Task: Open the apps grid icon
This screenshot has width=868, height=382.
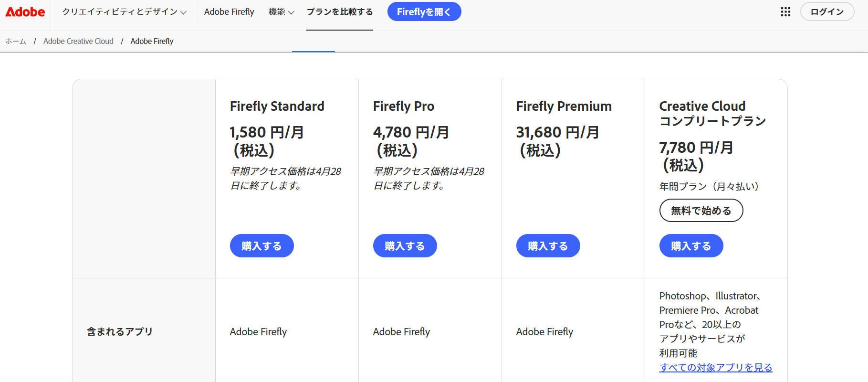Action: tap(785, 12)
